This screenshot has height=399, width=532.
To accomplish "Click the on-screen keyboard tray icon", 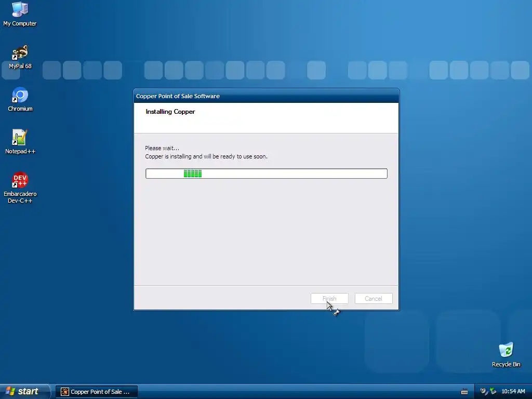I will click(x=464, y=392).
